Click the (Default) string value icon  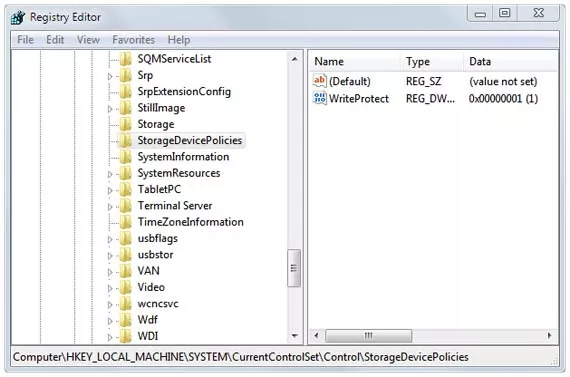[320, 81]
